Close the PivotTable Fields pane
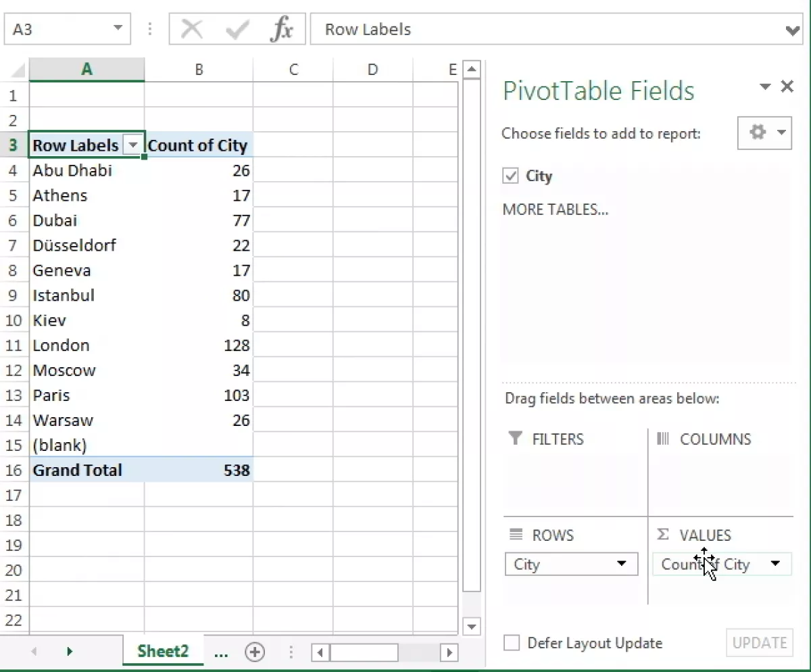811x672 pixels. [x=787, y=87]
